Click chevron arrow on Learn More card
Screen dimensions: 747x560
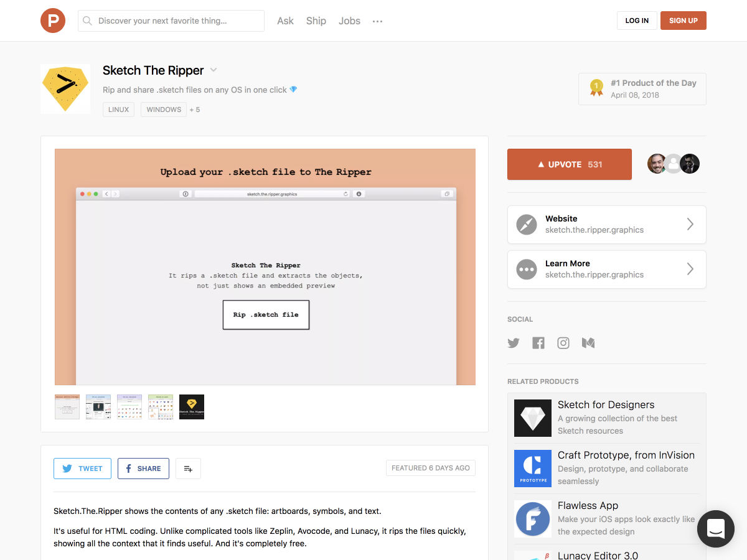[x=690, y=269]
